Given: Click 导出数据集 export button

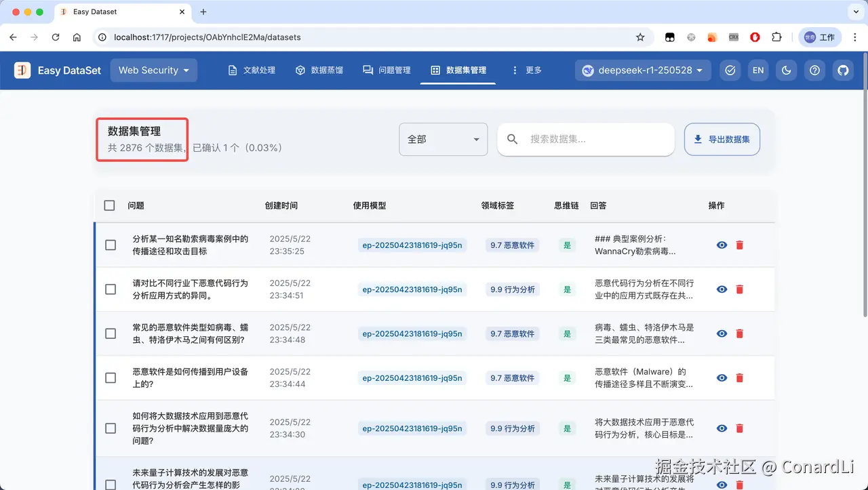Looking at the screenshot, I should tap(722, 139).
